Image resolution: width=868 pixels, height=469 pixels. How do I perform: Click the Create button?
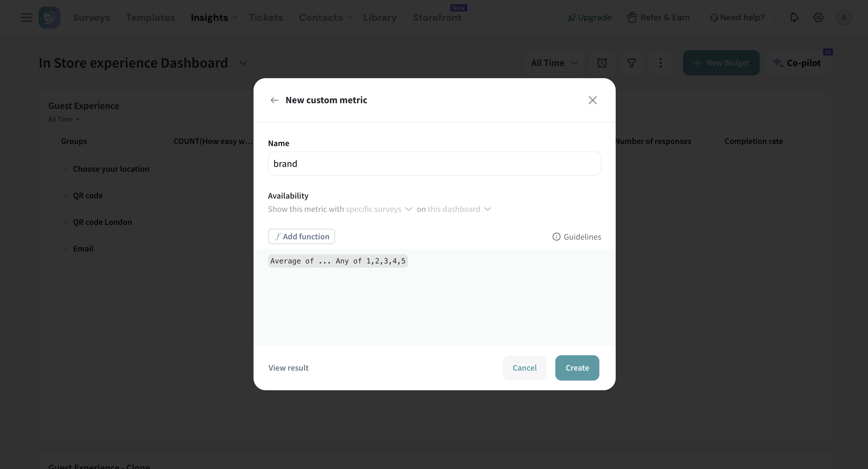pyautogui.click(x=577, y=368)
